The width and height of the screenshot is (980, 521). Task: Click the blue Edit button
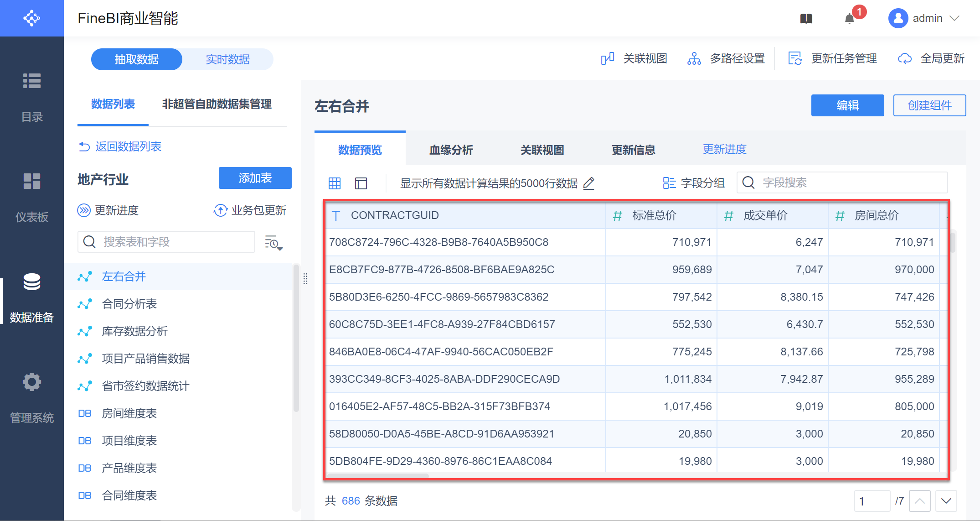pyautogui.click(x=847, y=105)
